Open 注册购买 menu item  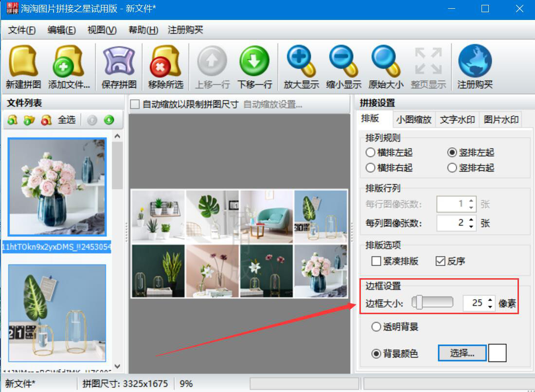tap(185, 30)
